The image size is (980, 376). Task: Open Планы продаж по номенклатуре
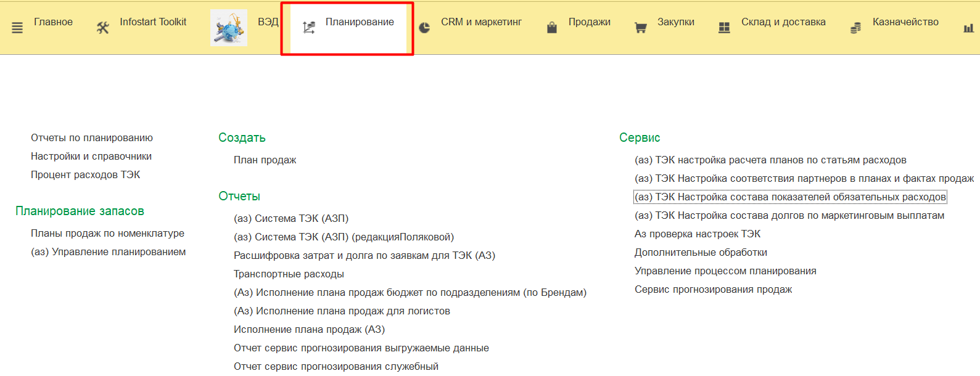(x=107, y=234)
